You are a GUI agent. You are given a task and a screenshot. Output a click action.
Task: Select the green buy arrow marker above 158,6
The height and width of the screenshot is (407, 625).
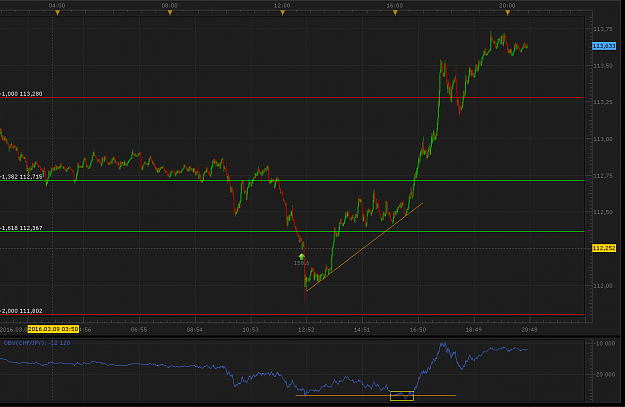pyautogui.click(x=302, y=256)
